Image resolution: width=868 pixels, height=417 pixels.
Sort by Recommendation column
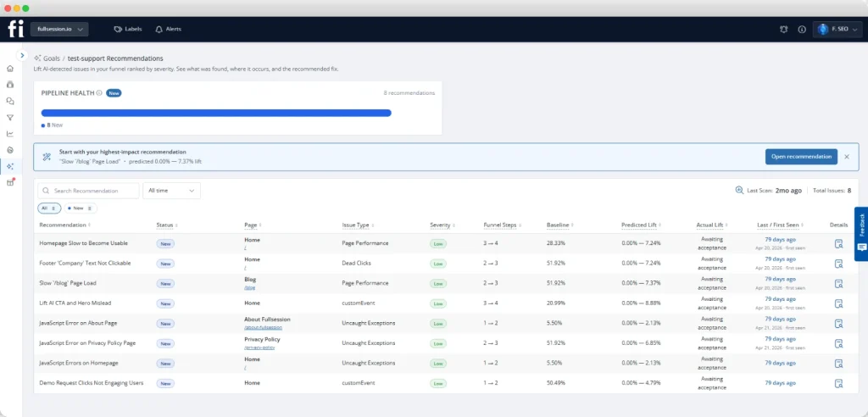[64, 225]
